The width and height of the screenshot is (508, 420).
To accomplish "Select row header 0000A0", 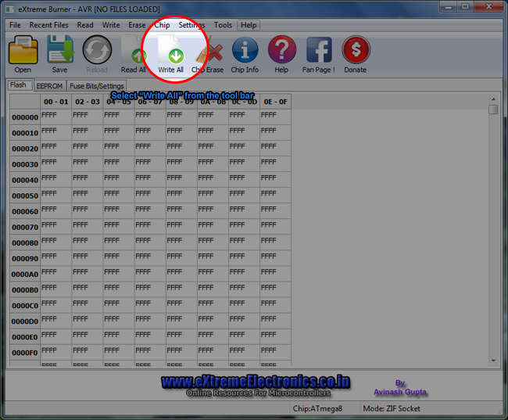I will point(25,274).
